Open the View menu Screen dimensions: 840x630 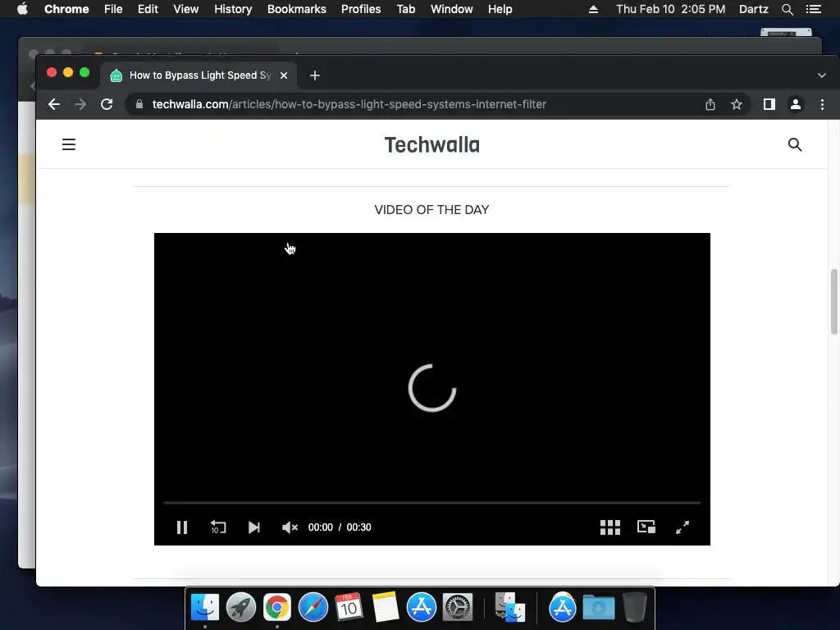(186, 9)
